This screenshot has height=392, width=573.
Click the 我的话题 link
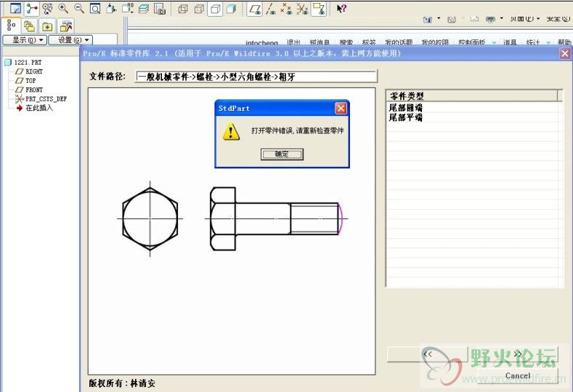(x=399, y=43)
